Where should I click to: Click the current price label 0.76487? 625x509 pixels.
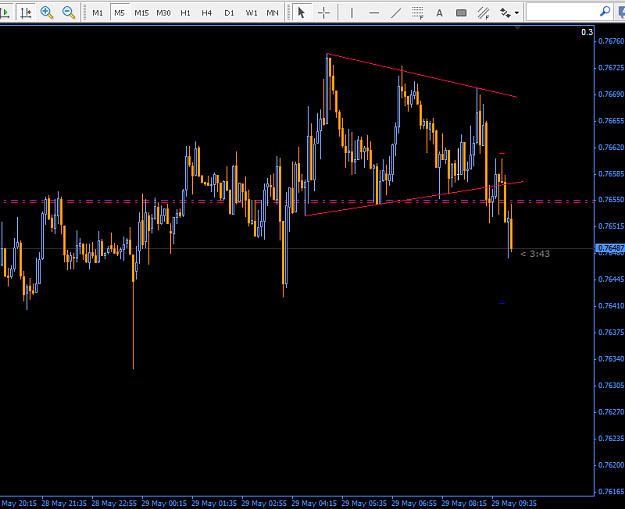pos(610,248)
